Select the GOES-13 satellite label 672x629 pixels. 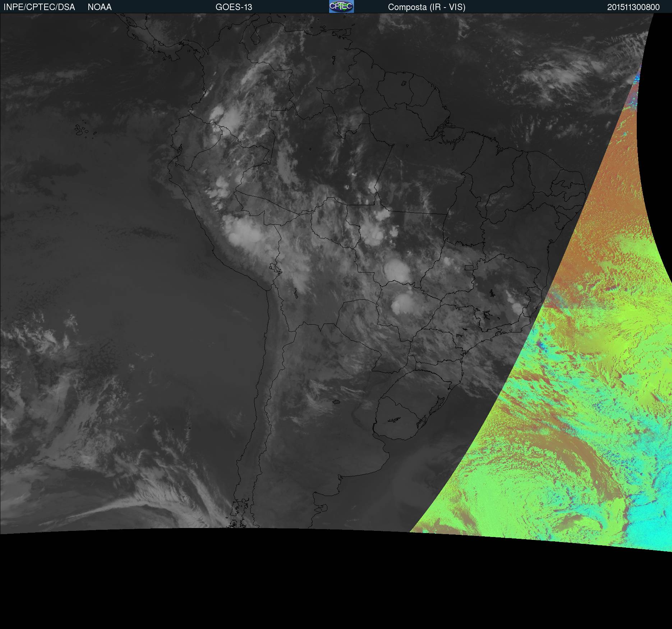(234, 7)
